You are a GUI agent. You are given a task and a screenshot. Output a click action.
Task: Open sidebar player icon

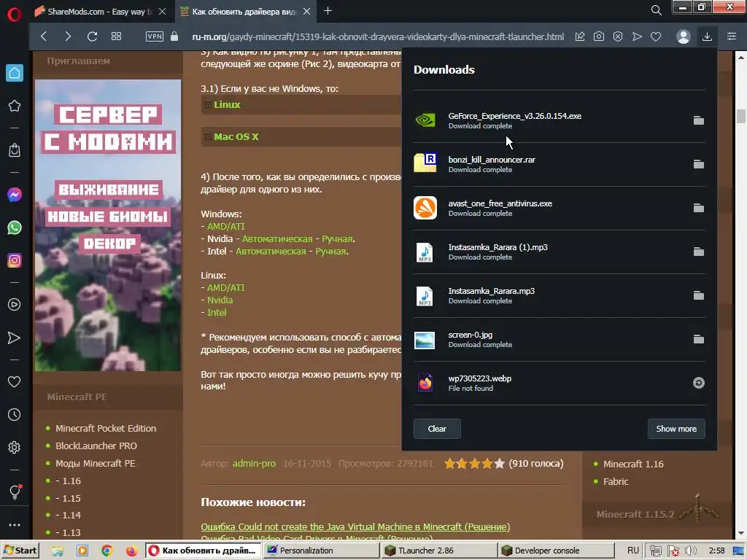click(x=15, y=304)
